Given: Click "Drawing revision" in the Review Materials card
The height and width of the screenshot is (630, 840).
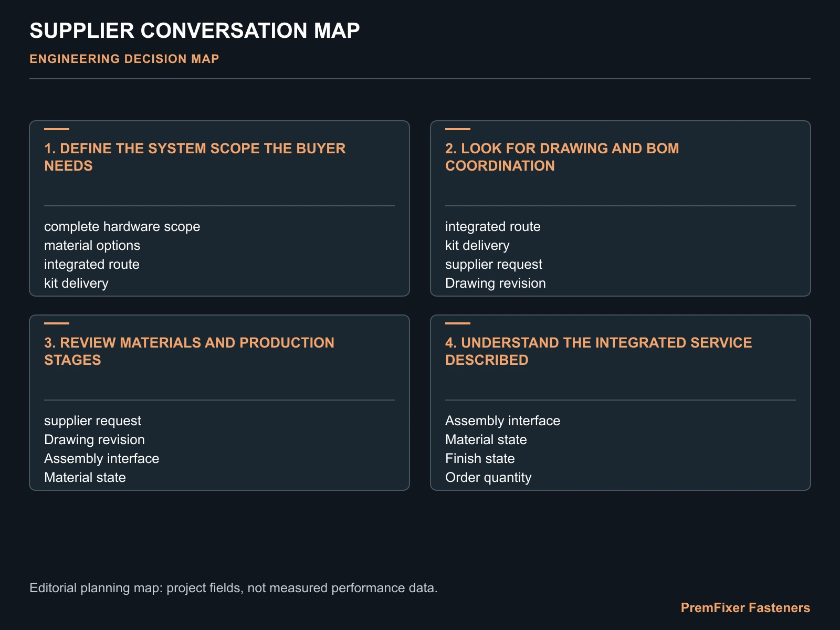Looking at the screenshot, I should pyautogui.click(x=94, y=440).
